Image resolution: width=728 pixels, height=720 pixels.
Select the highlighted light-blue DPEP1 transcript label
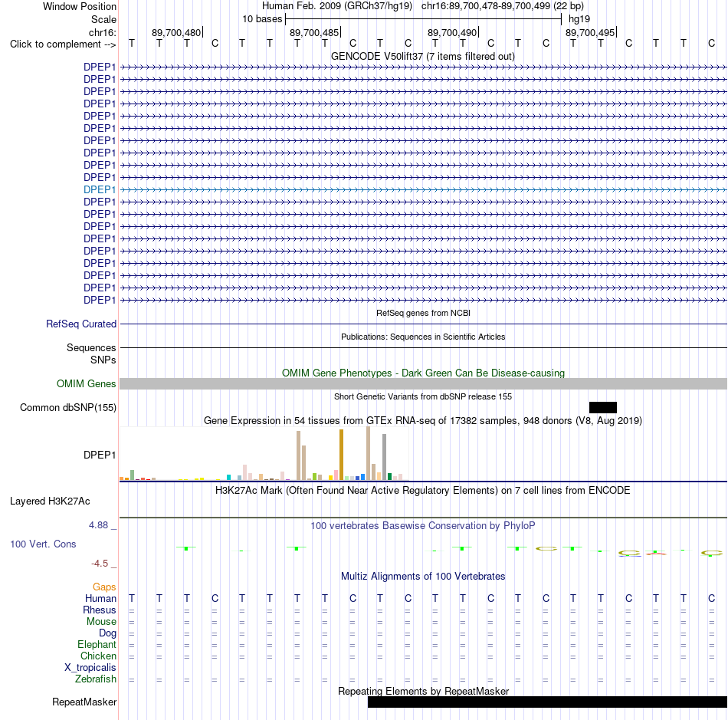100,189
